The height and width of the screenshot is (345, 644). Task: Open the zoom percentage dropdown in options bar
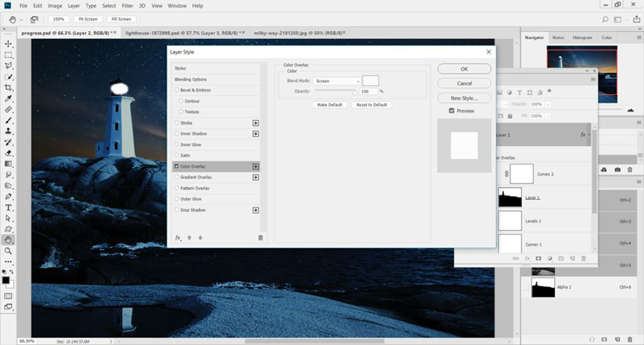59,19
